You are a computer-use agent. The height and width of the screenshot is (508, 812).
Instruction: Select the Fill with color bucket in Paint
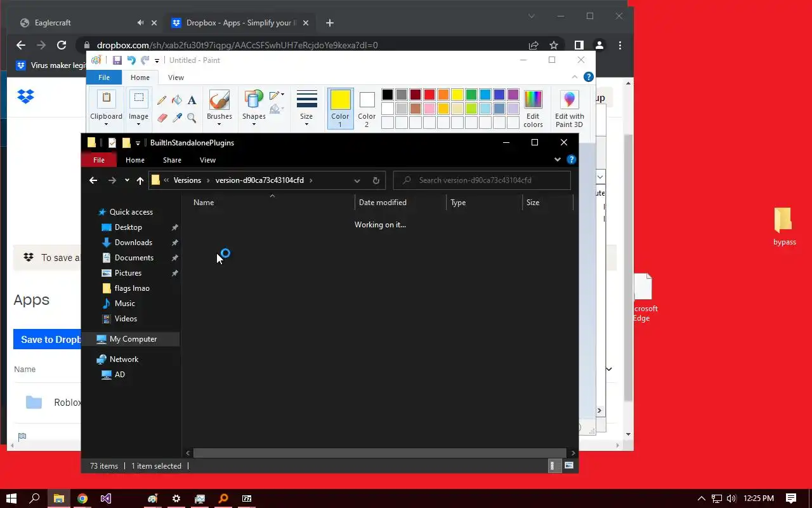click(x=177, y=100)
